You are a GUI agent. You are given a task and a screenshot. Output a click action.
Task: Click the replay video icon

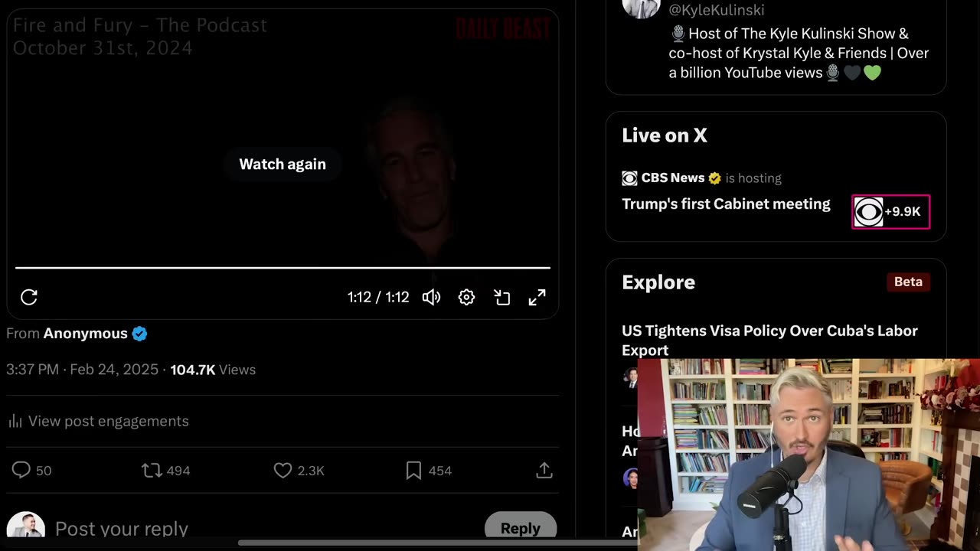29,297
